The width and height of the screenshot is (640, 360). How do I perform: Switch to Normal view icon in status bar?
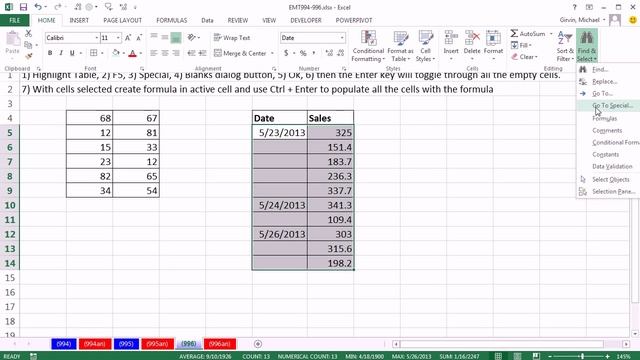pyautogui.click(x=498, y=356)
